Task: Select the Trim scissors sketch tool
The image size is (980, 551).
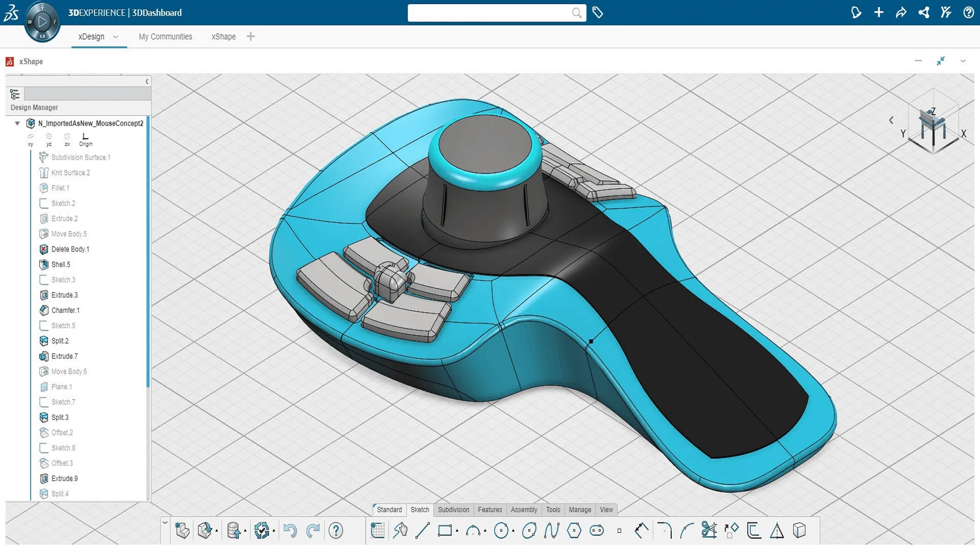Action: 708,531
